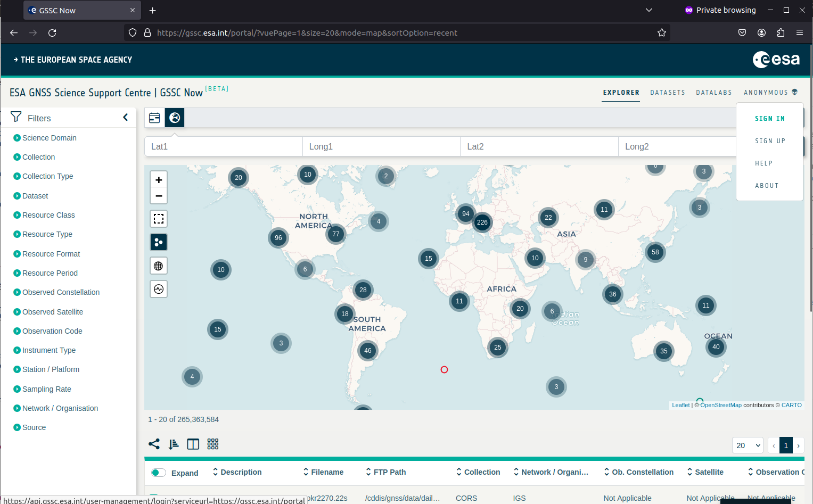Go back to previous page
Viewport: 813px width, 504px height.
14,33
